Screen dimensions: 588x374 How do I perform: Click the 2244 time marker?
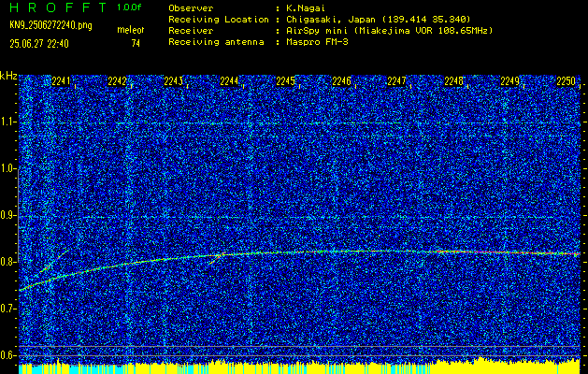(x=229, y=81)
